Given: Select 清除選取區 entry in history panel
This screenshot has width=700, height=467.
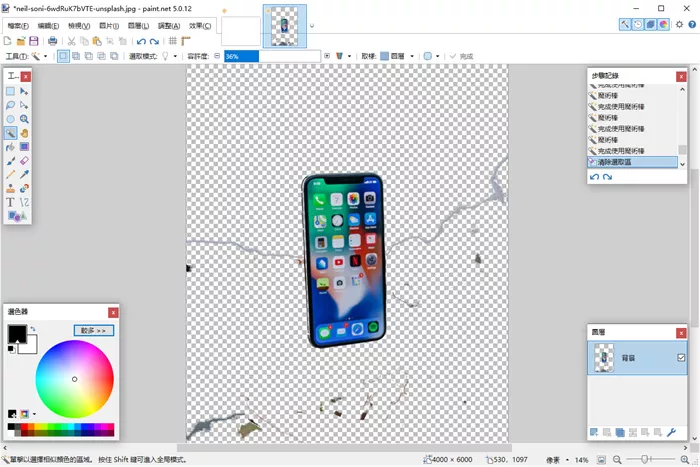Looking at the screenshot, I should [631, 161].
